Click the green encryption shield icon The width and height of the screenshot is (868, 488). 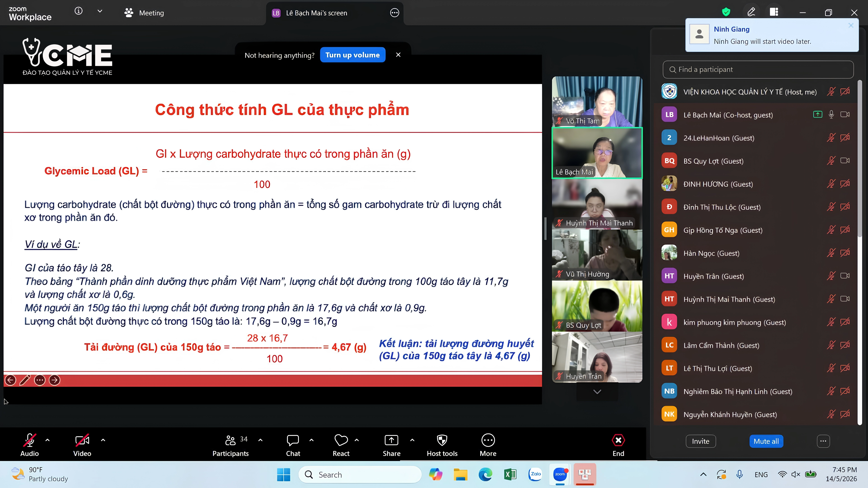pos(726,12)
